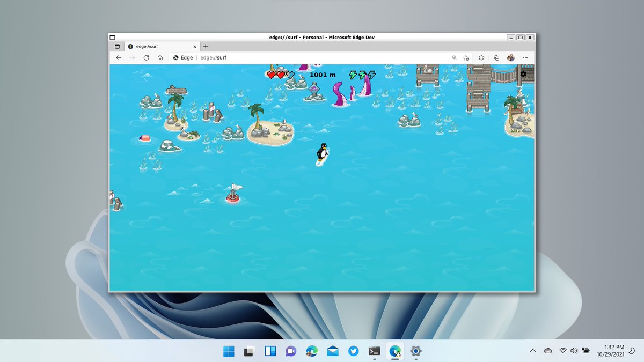Open the Mail app on taskbar

[332, 351]
